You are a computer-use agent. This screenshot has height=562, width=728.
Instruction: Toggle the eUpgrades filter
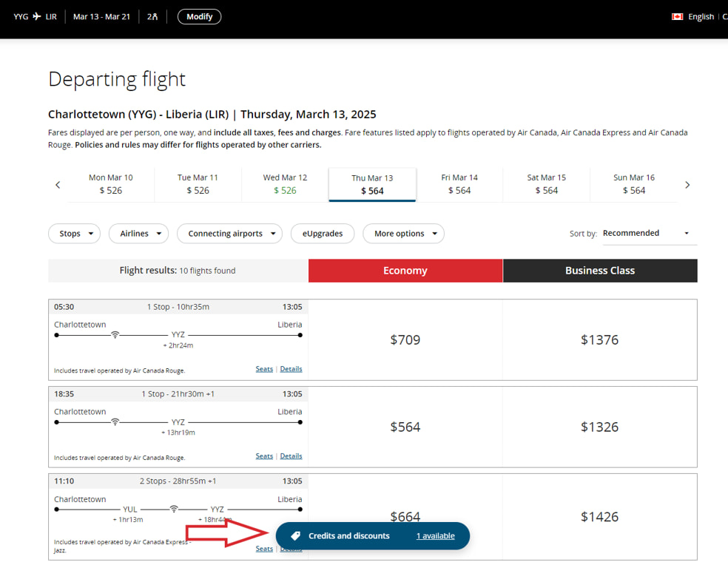322,234
